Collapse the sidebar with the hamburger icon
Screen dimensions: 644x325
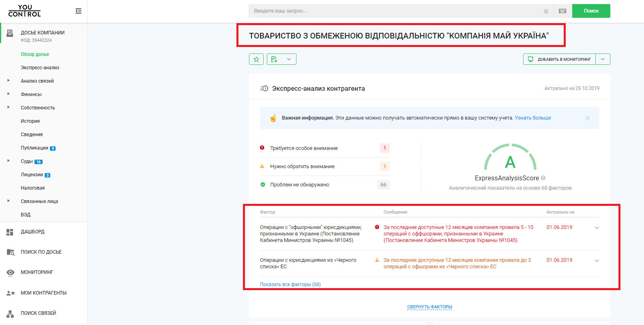[78, 11]
